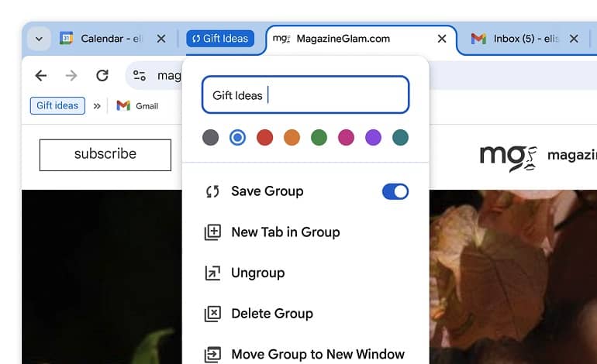The image size is (597, 364).
Task: Open the tab search dropdown arrow
Action: pyautogui.click(x=39, y=39)
